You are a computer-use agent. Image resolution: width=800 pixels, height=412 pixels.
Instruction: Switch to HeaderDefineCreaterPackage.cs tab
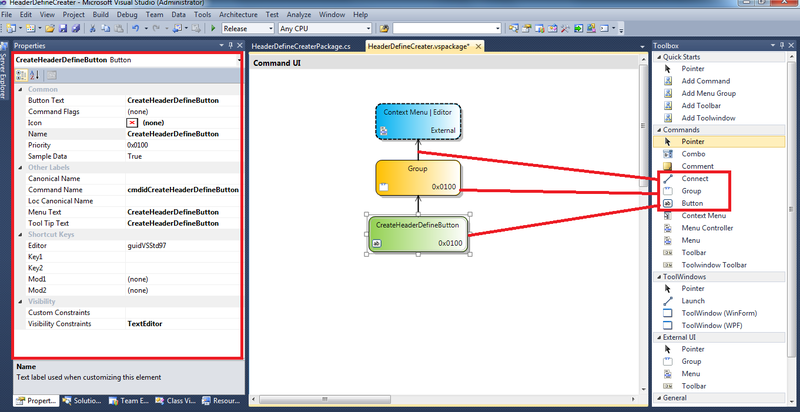click(301, 46)
